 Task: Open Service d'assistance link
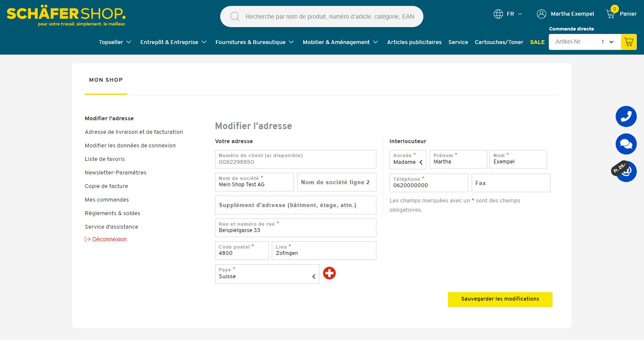[111, 227]
